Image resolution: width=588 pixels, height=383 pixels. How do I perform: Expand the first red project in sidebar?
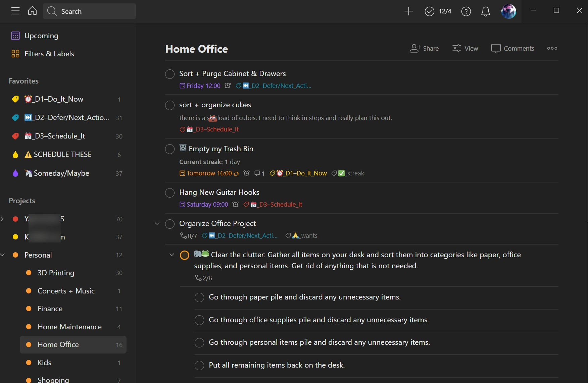tap(2, 219)
